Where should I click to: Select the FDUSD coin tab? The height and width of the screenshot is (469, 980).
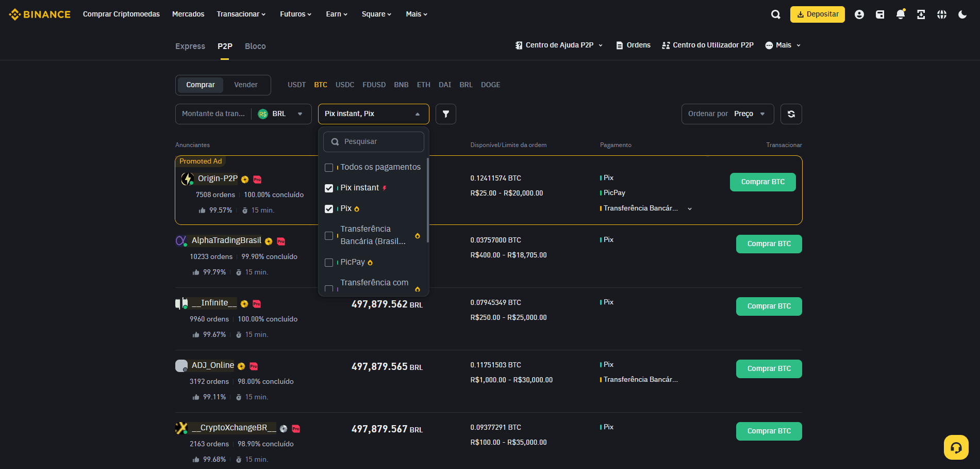pyautogui.click(x=374, y=85)
